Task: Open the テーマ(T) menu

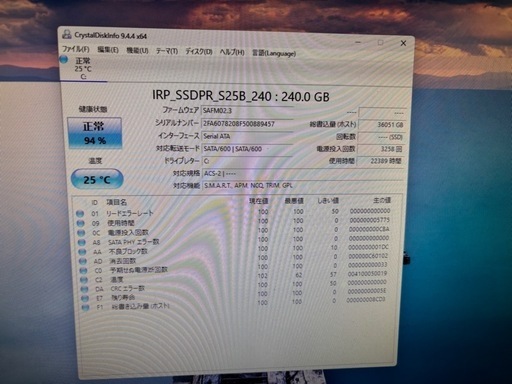Action: (167, 51)
